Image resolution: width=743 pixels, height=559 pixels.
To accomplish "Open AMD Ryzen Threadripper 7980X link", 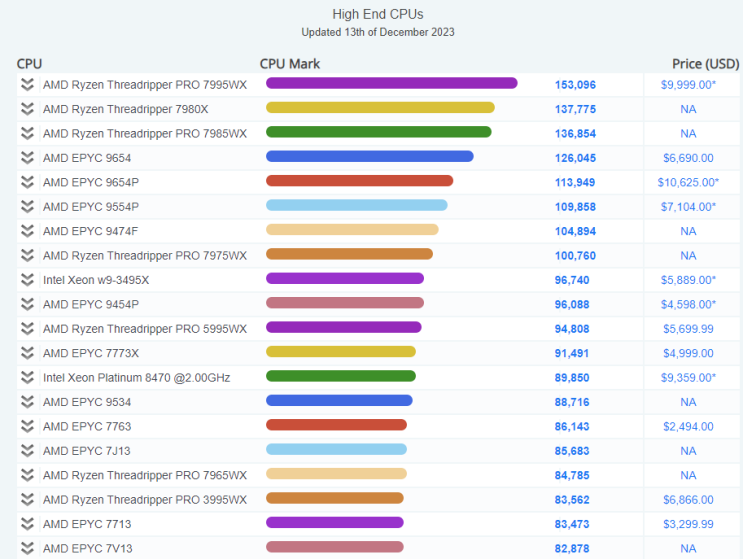I will click(126, 109).
